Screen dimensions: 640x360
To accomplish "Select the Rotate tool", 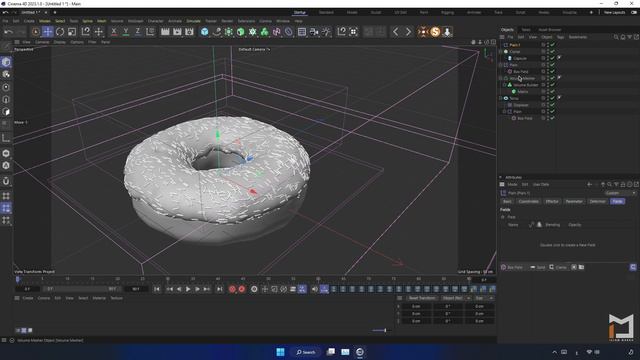I will (x=60, y=32).
